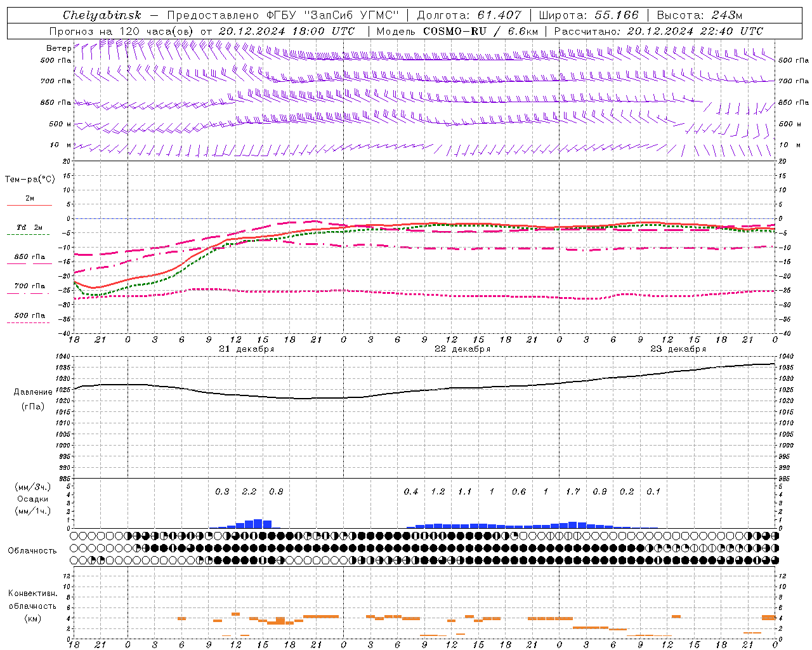812x650 pixels.
Task: Click the 0.6 precipitation amount value
Action: [x=519, y=492]
